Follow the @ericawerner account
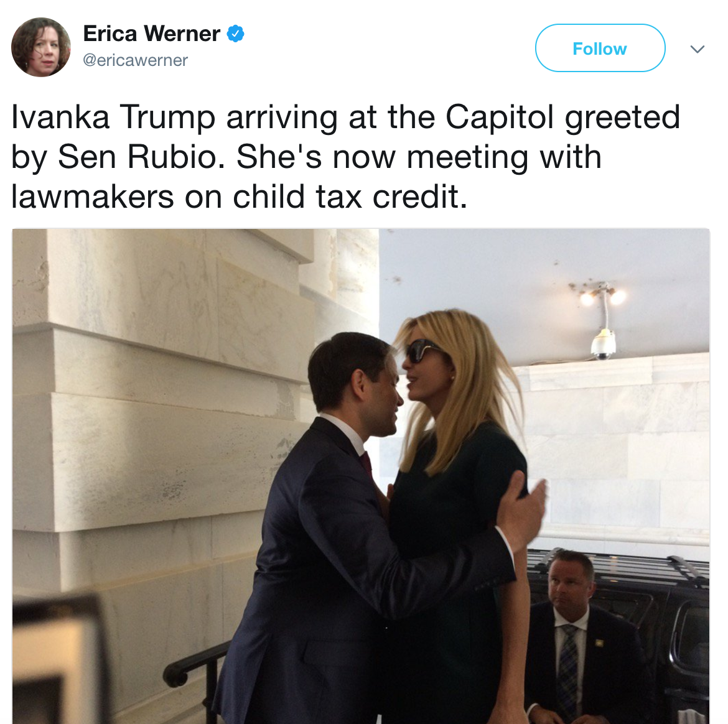This screenshot has width=728, height=724. coord(599,48)
